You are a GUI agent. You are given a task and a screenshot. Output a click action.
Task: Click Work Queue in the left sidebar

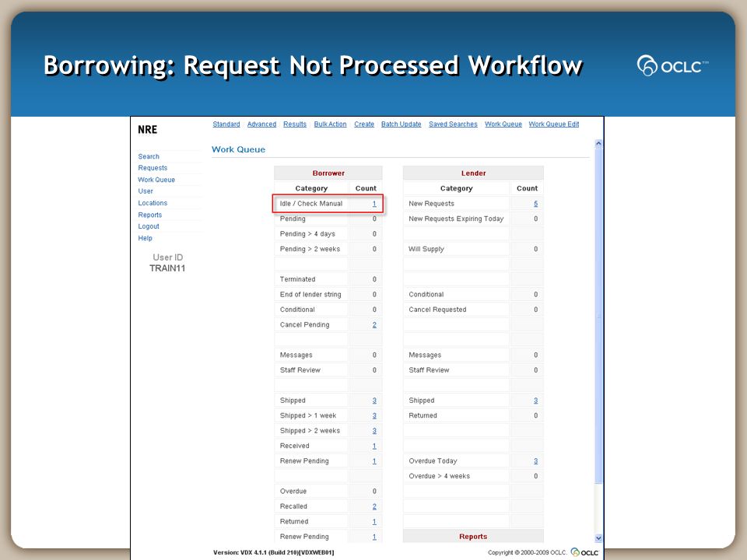point(156,180)
